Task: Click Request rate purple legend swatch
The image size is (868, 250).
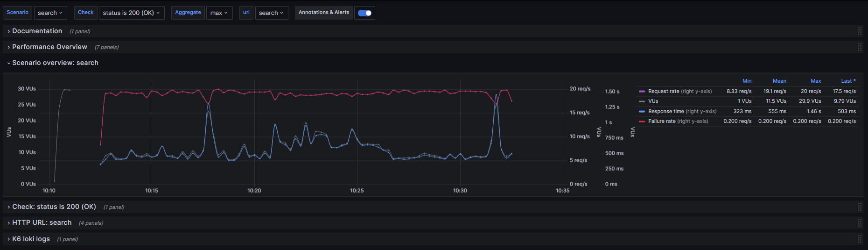Action: point(642,92)
